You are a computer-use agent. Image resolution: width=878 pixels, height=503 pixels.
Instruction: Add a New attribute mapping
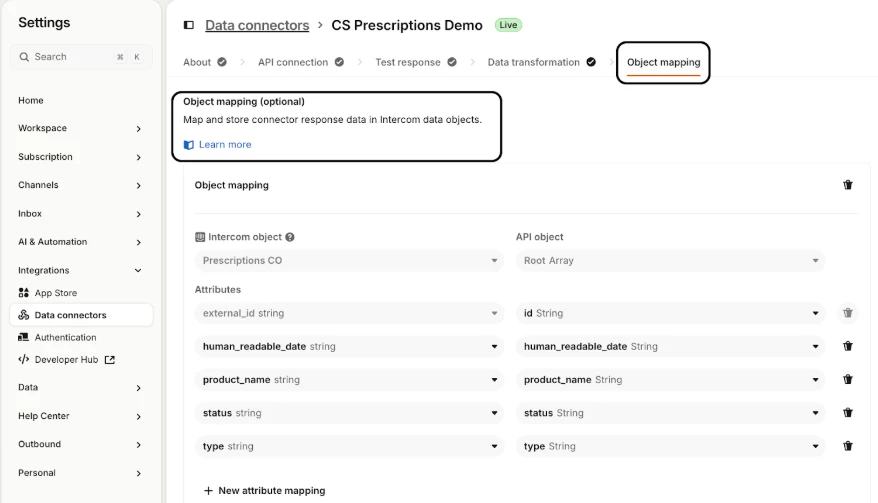tap(264, 491)
